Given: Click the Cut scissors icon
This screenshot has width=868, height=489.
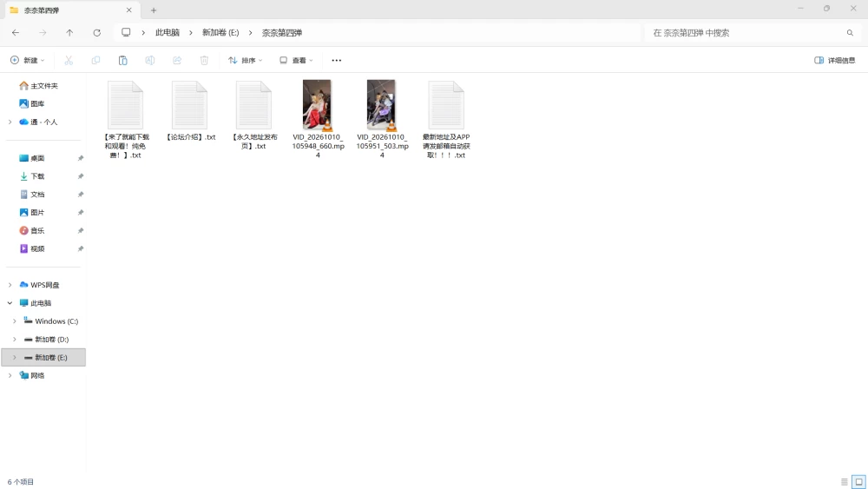Looking at the screenshot, I should pyautogui.click(x=69, y=60).
